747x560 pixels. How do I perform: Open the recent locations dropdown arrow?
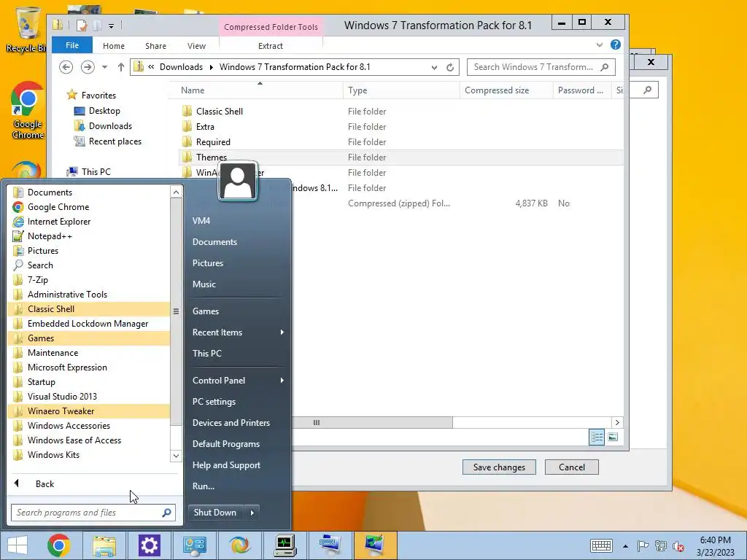pyautogui.click(x=104, y=67)
